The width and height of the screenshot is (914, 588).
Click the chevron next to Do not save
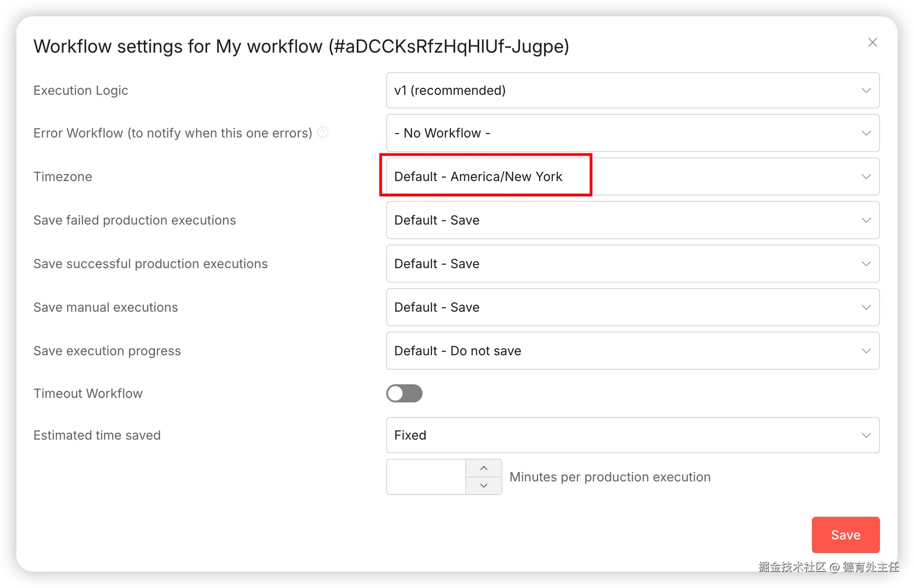[866, 351]
